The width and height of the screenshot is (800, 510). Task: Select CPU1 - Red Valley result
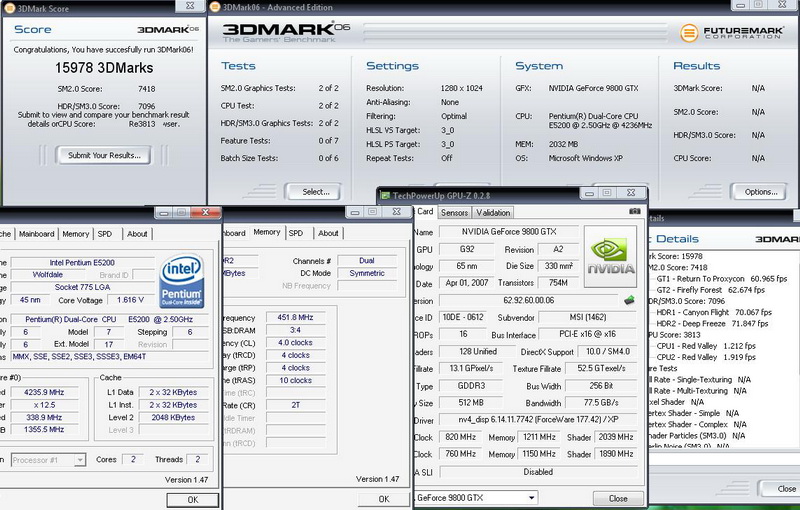coord(706,346)
